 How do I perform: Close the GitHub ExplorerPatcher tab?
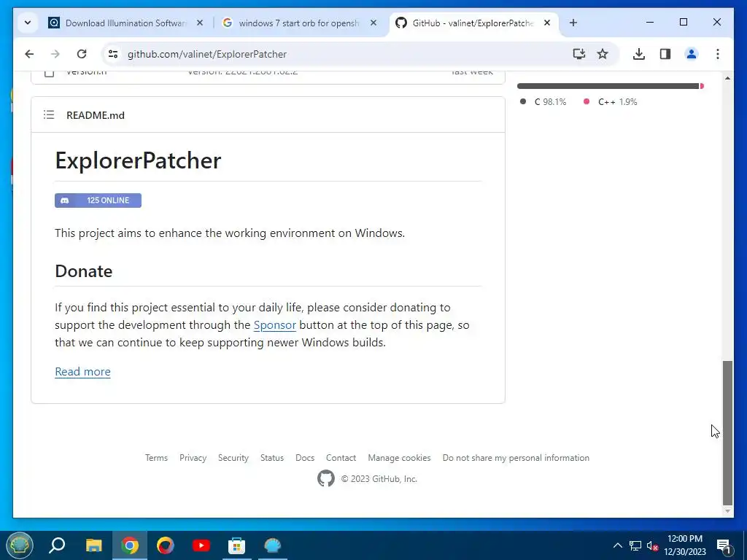(x=547, y=23)
